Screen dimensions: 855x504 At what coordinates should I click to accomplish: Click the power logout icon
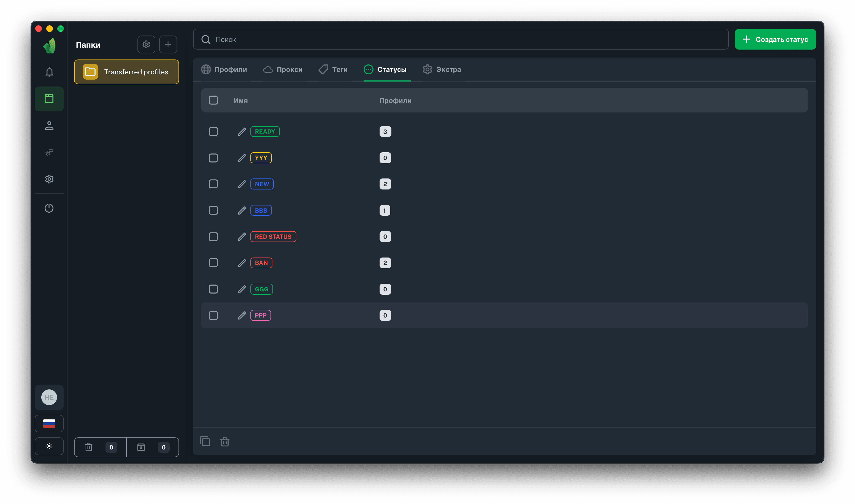pyautogui.click(x=49, y=208)
